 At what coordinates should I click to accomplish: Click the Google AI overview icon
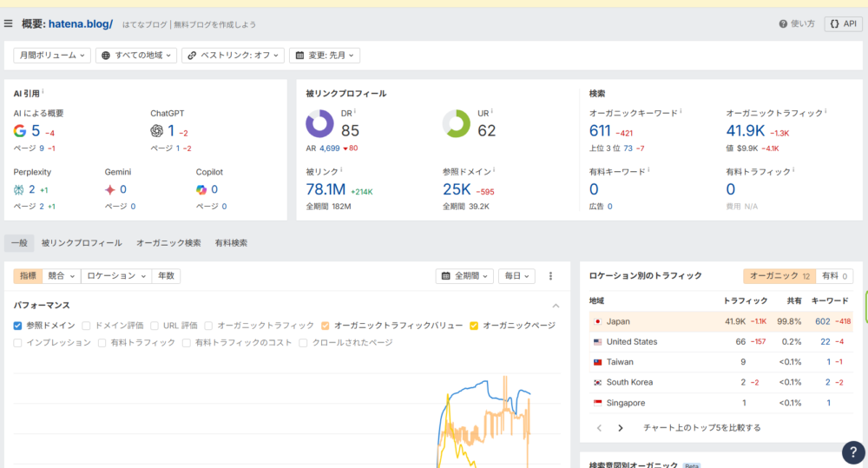click(x=20, y=131)
